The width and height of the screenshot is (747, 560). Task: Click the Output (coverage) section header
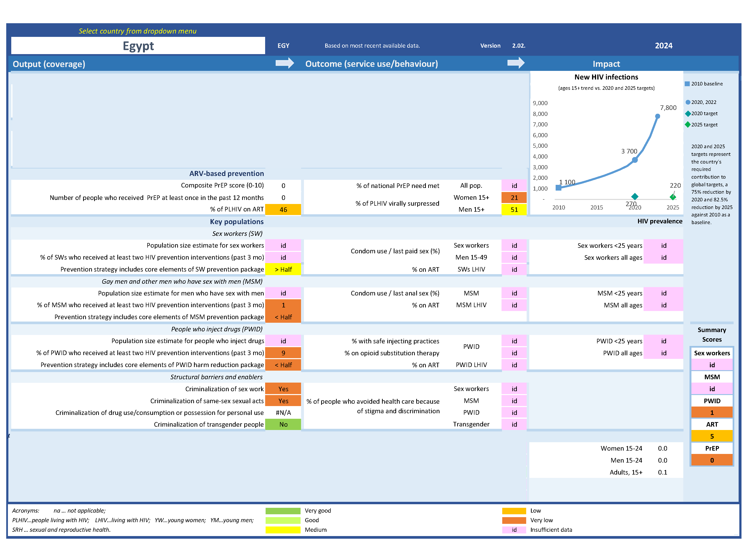49,64
